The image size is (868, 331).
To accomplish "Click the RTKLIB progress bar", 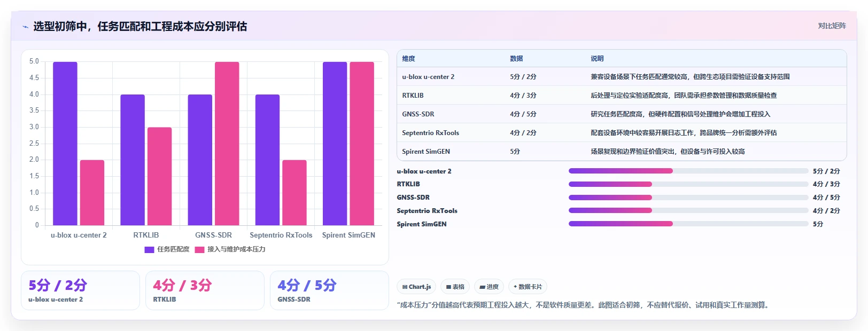I will click(x=688, y=184).
